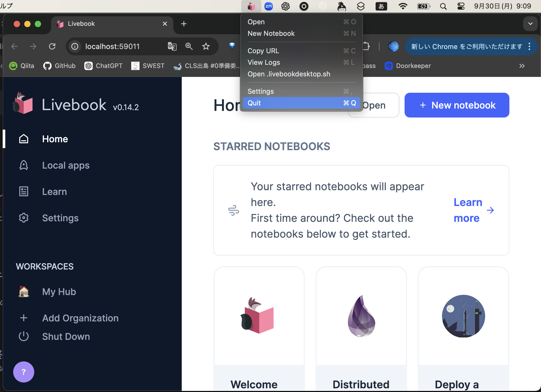Screen dimensions: 541x392
Task: Open the purple help question mark button
Action: (x=24, y=372)
